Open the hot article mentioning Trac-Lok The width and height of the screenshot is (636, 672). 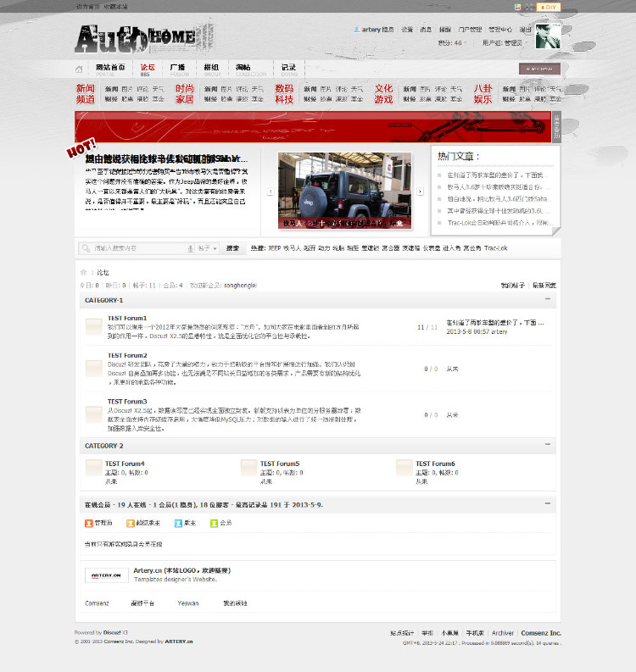[x=500, y=223]
